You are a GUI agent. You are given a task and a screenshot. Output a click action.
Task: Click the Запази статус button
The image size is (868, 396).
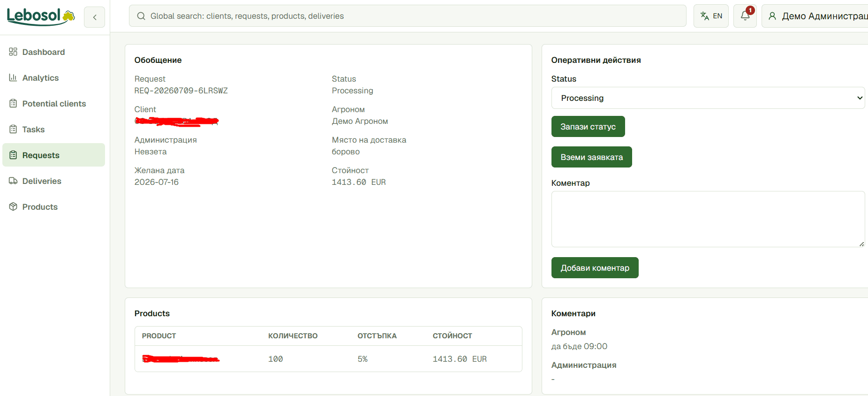588,127
